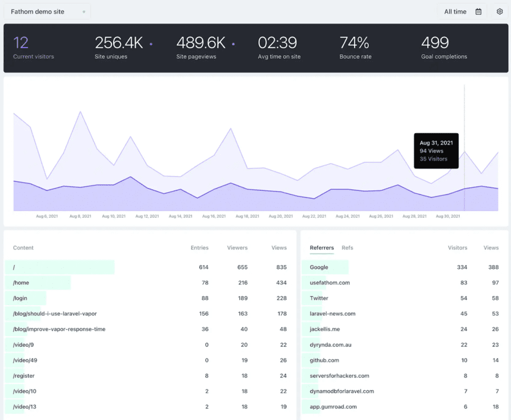Click the purple dot next to Site pageviews
This screenshot has height=420, width=511.
[x=233, y=43]
